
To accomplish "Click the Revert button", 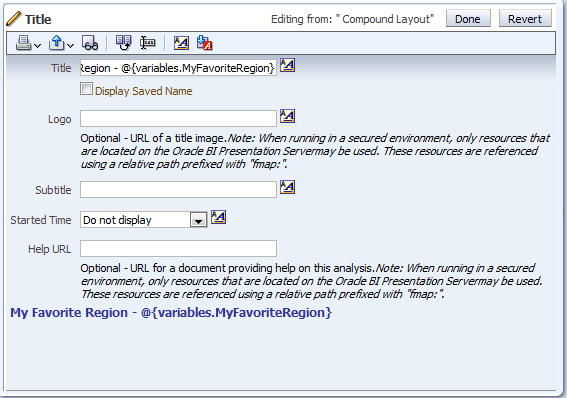I will (x=525, y=19).
